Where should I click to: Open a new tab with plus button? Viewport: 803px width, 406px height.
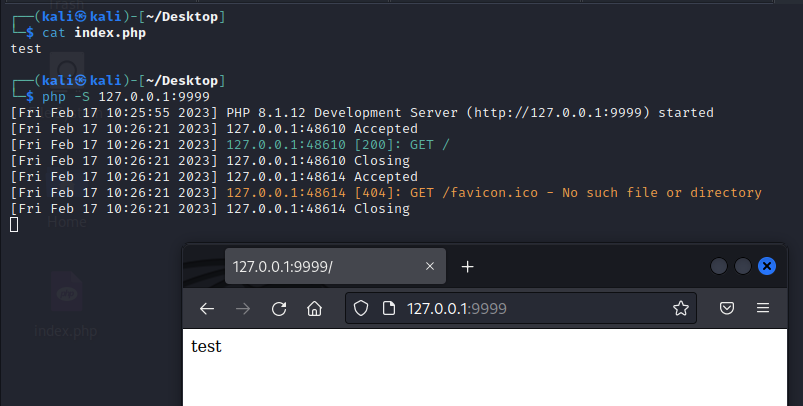pyautogui.click(x=467, y=267)
